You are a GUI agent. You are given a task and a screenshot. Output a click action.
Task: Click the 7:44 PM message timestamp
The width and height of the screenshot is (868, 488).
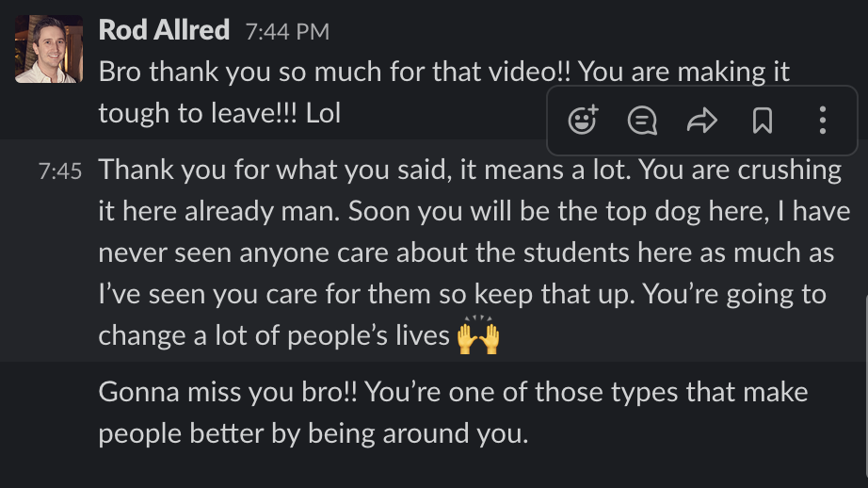(287, 32)
